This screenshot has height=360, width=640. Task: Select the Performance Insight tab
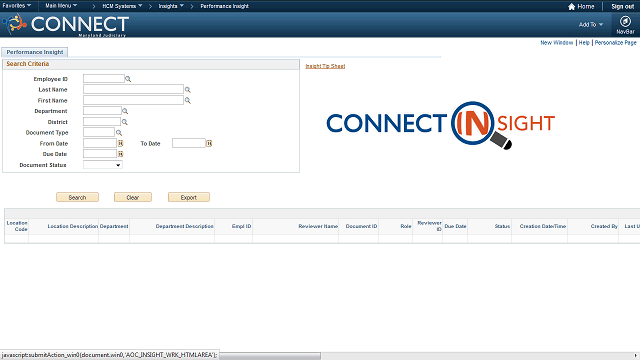[35, 52]
